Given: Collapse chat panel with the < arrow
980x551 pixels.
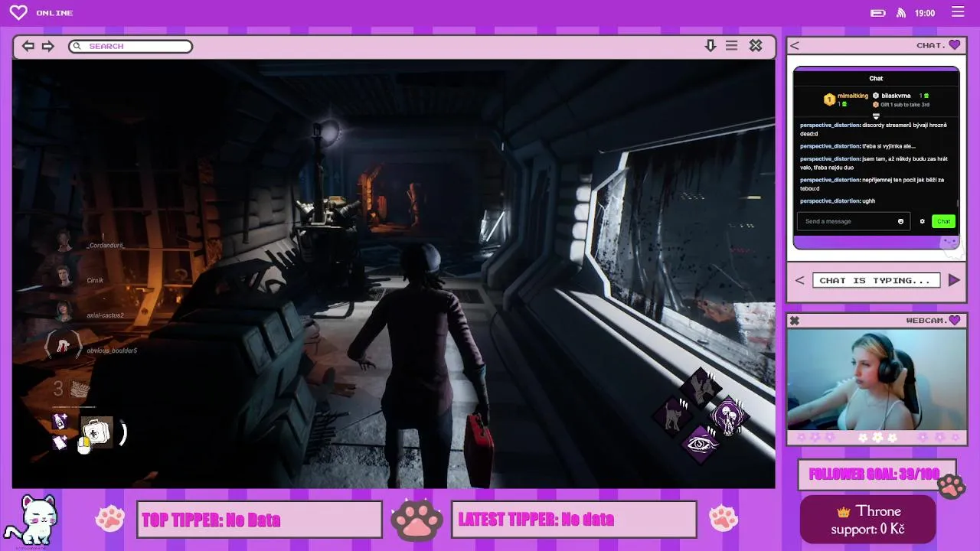Looking at the screenshot, I should pyautogui.click(x=795, y=46).
